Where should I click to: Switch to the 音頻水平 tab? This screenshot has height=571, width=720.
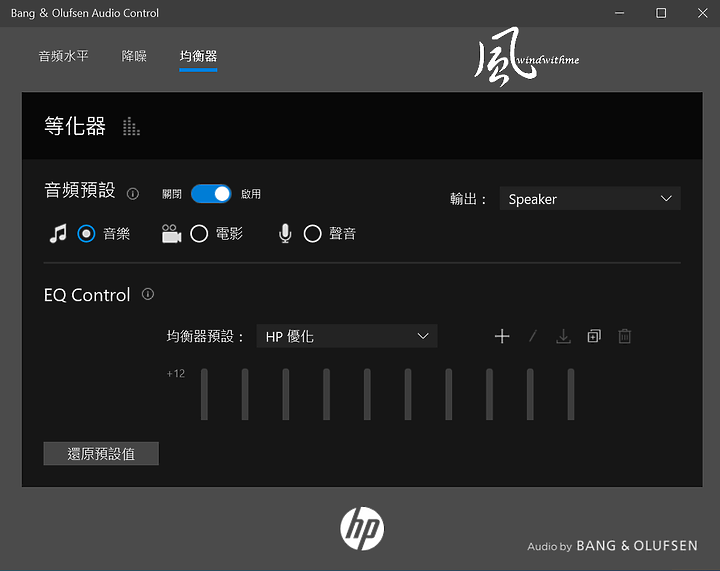[x=63, y=56]
